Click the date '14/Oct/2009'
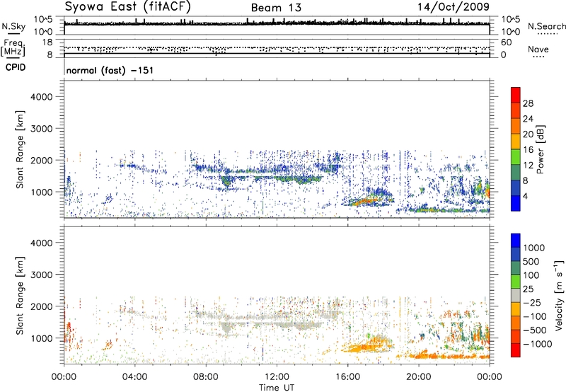 coord(454,7)
